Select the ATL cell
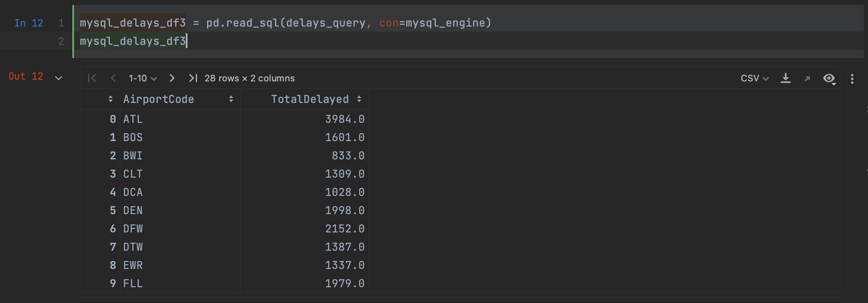The image size is (868, 303). [x=180, y=119]
